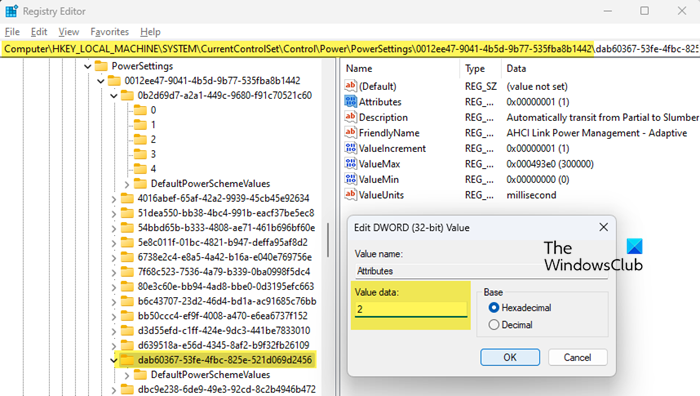Expand DefaultPowerSchemeValues under 0b2d69d7 key
700x396 pixels.
pyautogui.click(x=127, y=184)
